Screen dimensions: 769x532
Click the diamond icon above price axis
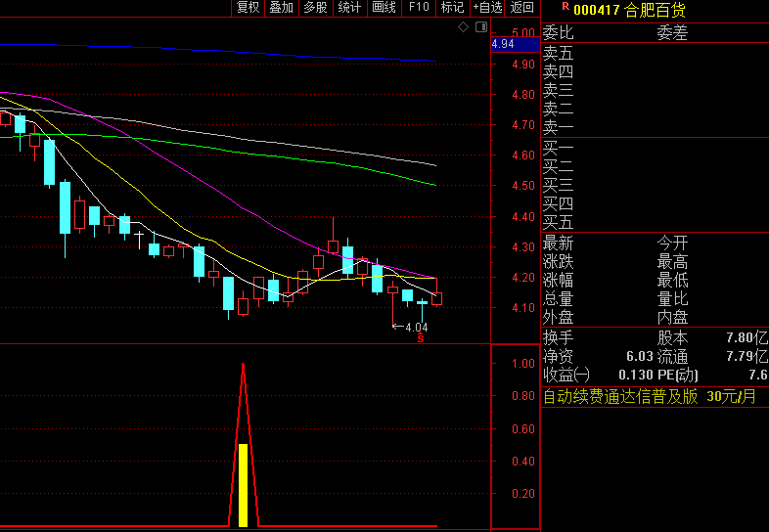point(463,27)
